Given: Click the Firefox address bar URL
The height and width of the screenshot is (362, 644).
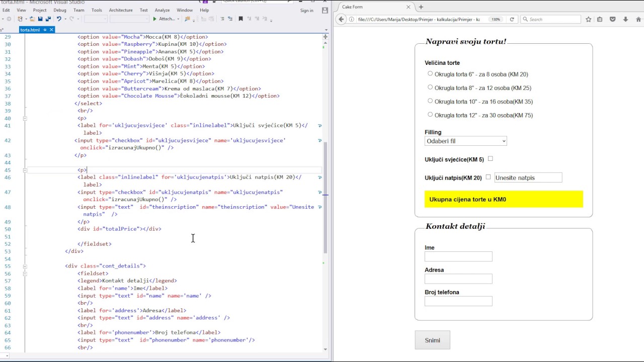Looking at the screenshot, I should (x=419, y=19).
